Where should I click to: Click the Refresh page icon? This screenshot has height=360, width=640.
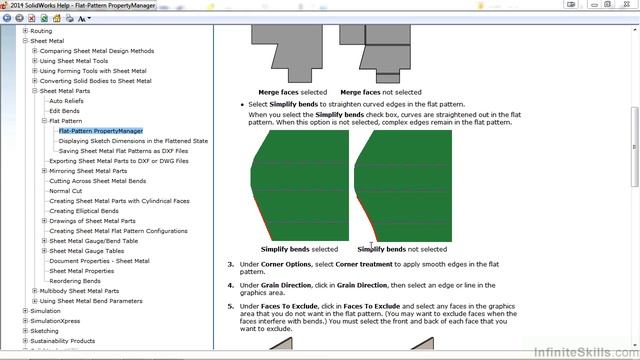(x=44, y=18)
